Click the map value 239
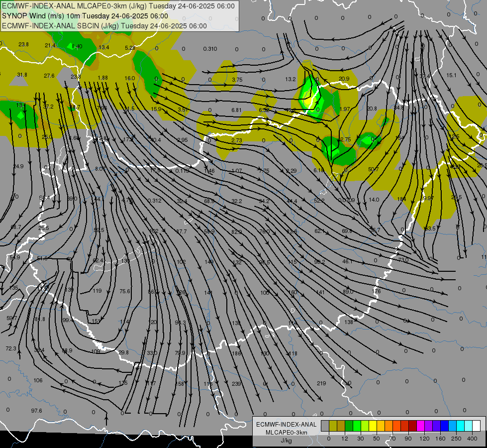Image resolution: width=487 pixels, height=448 pixels. [x=236, y=384]
